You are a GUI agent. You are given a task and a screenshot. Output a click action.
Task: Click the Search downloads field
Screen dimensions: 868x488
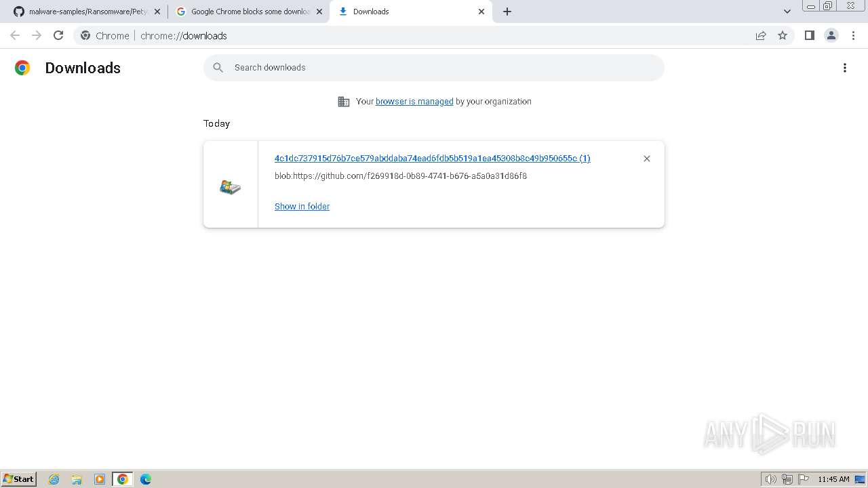(x=434, y=68)
